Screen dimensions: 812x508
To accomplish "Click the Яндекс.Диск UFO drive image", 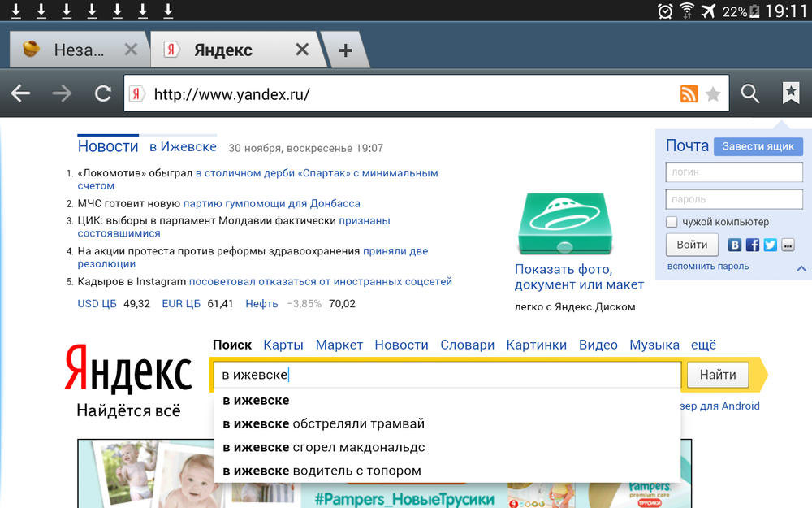I will pos(565,224).
